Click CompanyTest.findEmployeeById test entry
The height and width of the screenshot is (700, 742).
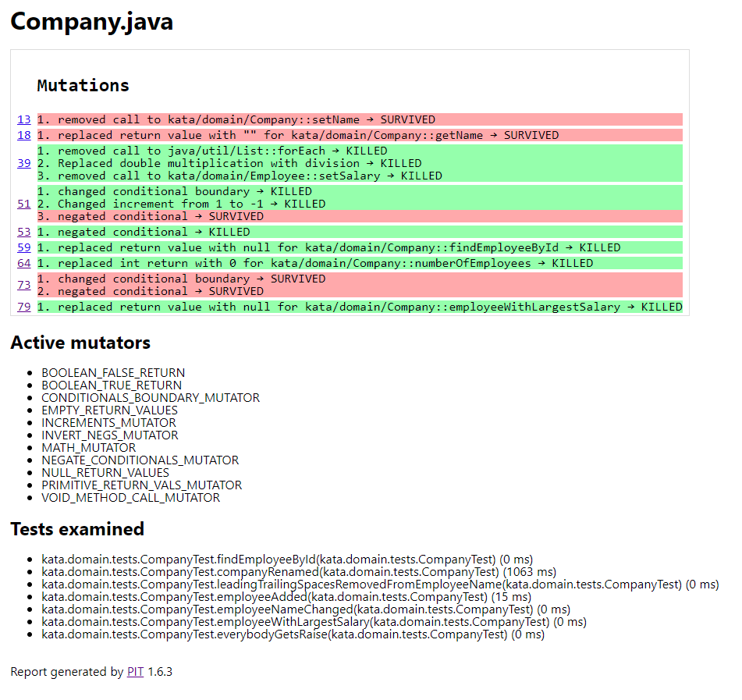287,560
